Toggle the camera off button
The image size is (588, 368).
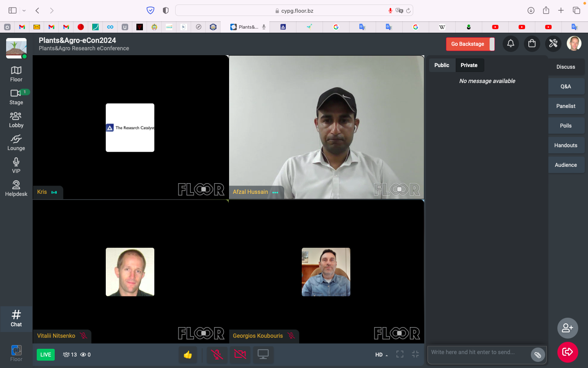coord(240,355)
